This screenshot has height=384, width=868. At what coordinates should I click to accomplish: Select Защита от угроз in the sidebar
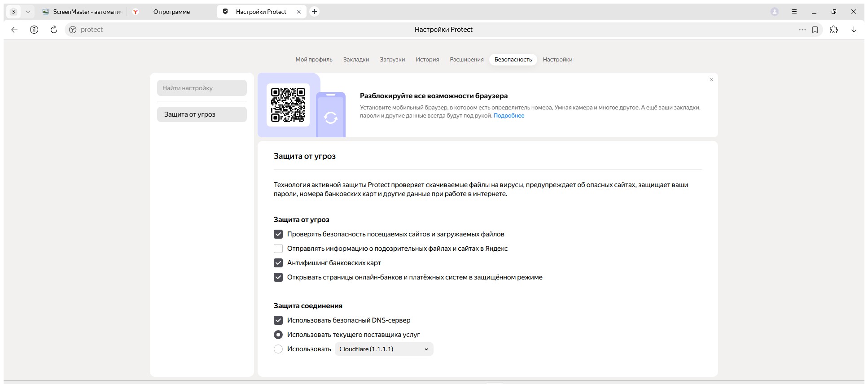[x=202, y=114]
